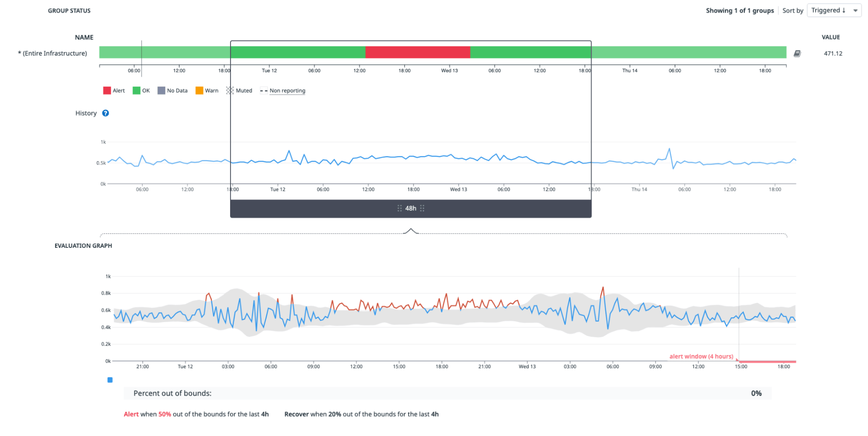
Task: Open the Sort by Triggered dropdown
Action: 833,10
